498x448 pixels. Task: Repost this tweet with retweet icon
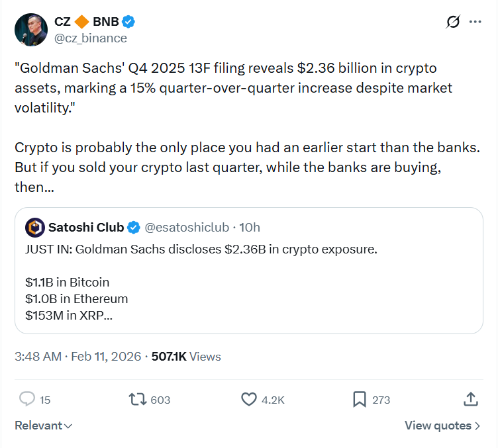[137, 399]
